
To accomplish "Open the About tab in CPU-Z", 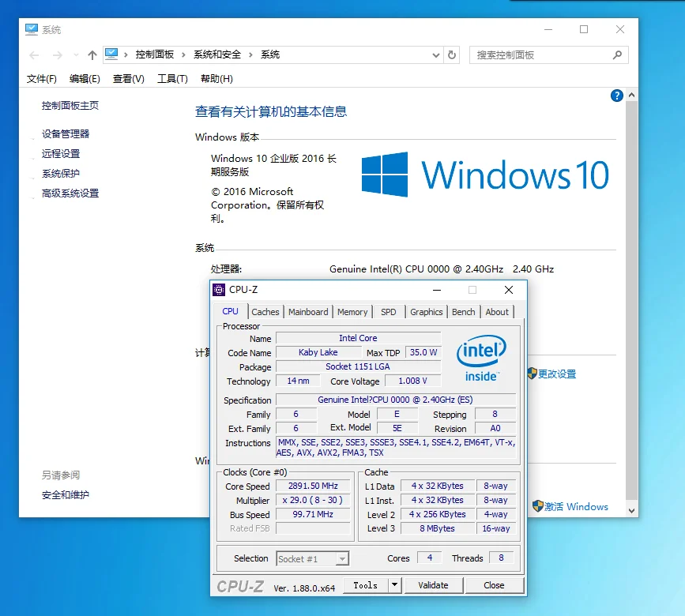I will point(497,312).
